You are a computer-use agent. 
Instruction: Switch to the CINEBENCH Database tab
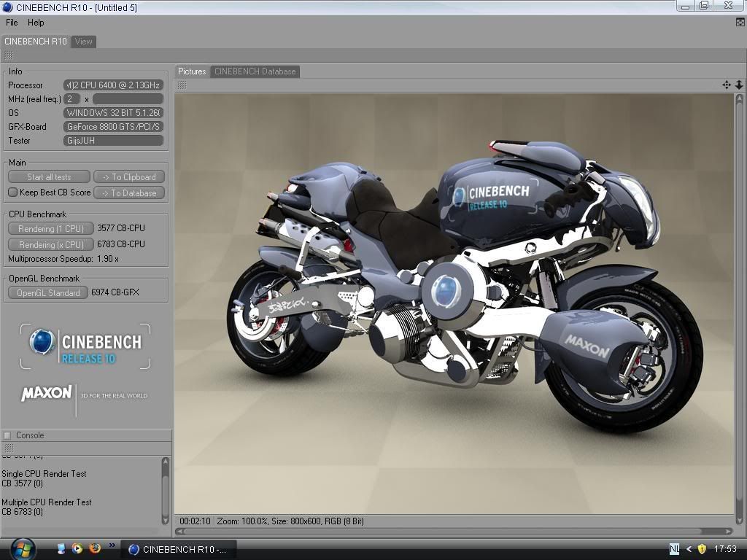click(x=255, y=71)
